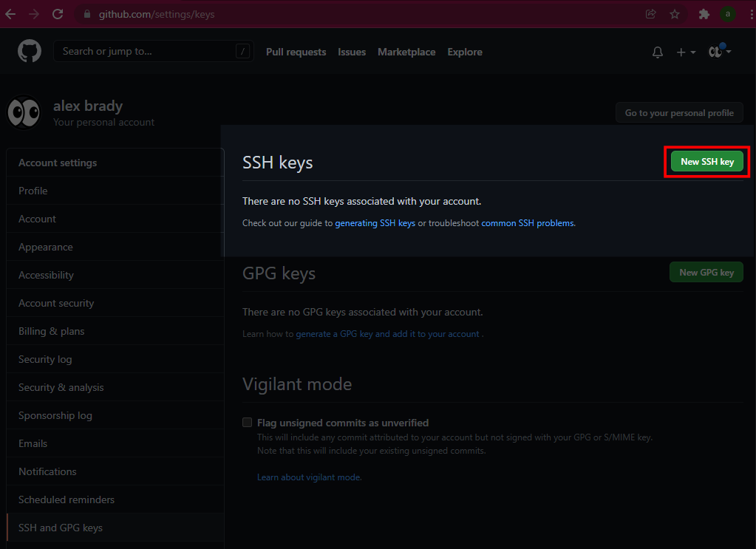Image resolution: width=756 pixels, height=549 pixels.
Task: Reload the page with refresh icon
Action: coord(58,14)
